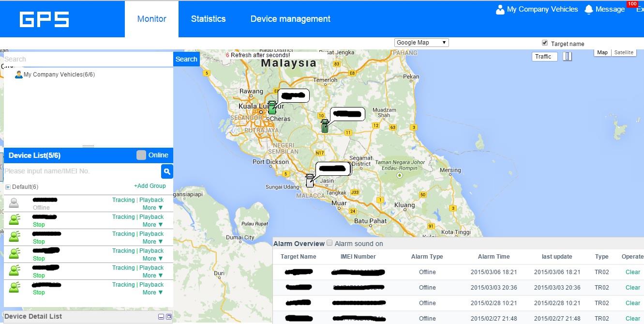The height and width of the screenshot is (324, 644).
Task: Expand More menu of the Offline device
Action: click(x=153, y=208)
